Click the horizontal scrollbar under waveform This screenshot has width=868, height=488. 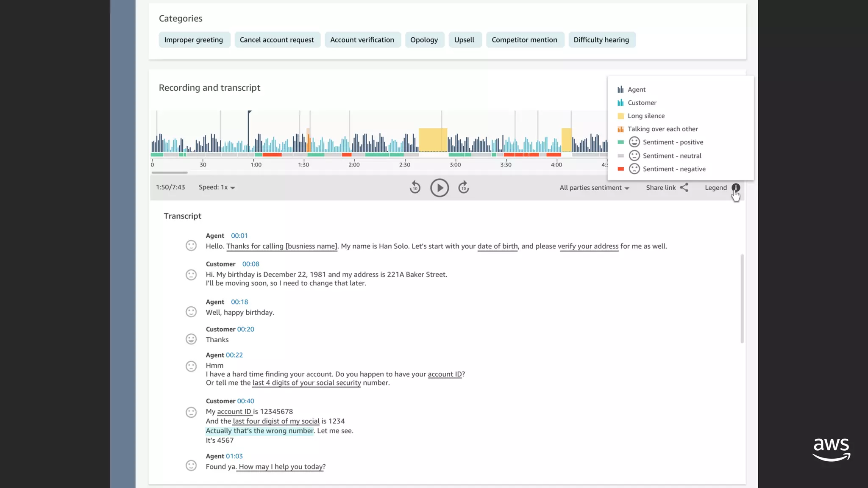pyautogui.click(x=170, y=172)
